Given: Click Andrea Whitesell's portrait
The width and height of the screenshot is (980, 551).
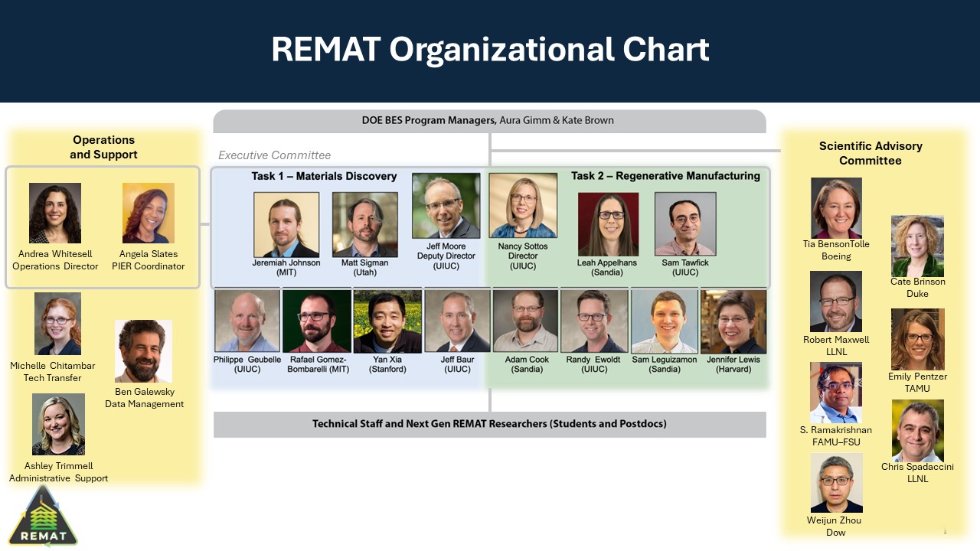Looking at the screenshot, I should (56, 213).
